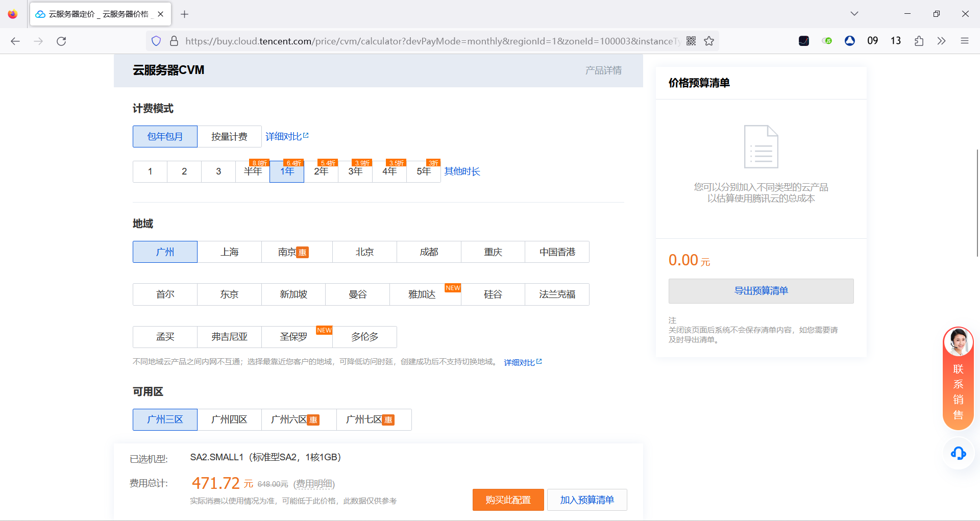Click the QR code icon in address bar

coord(691,41)
